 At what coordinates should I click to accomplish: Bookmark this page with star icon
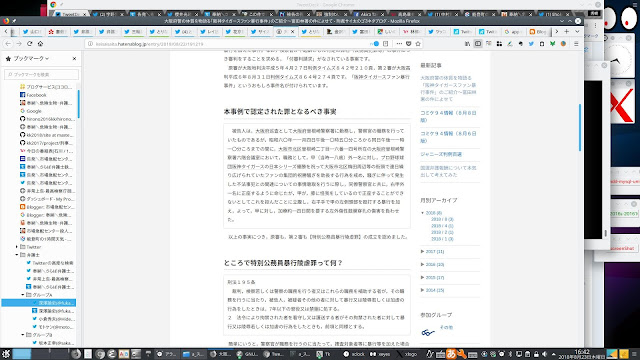click(x=418, y=44)
